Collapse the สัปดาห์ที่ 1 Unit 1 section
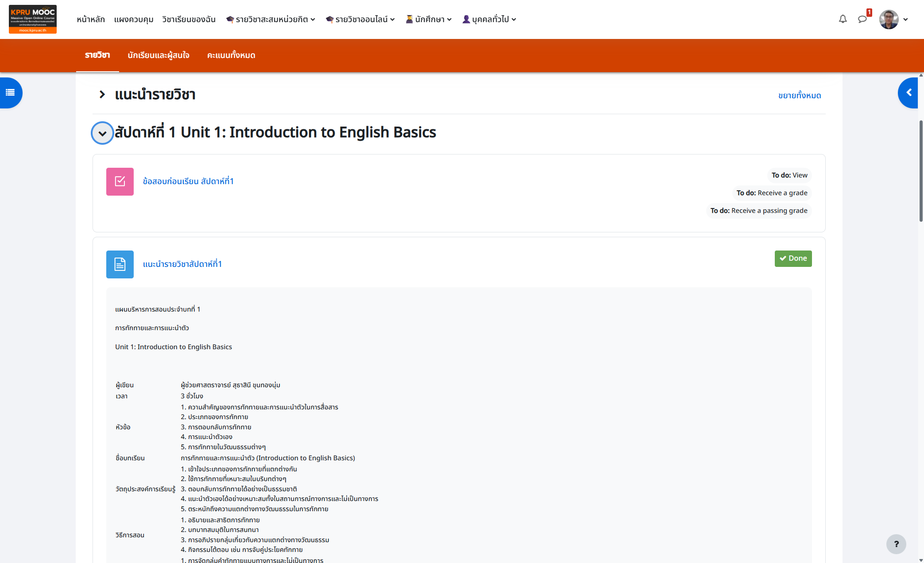 (x=102, y=133)
